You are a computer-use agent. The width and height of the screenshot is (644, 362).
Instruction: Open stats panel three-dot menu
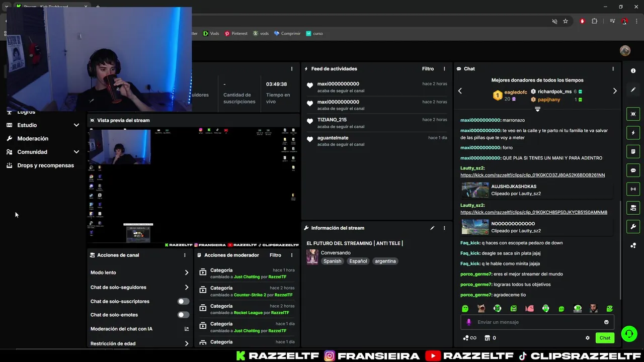[291, 69]
